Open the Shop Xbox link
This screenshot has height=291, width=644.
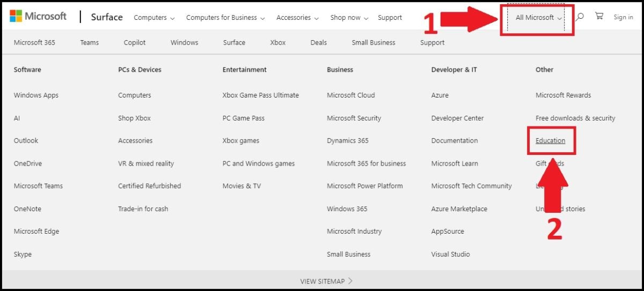click(134, 118)
